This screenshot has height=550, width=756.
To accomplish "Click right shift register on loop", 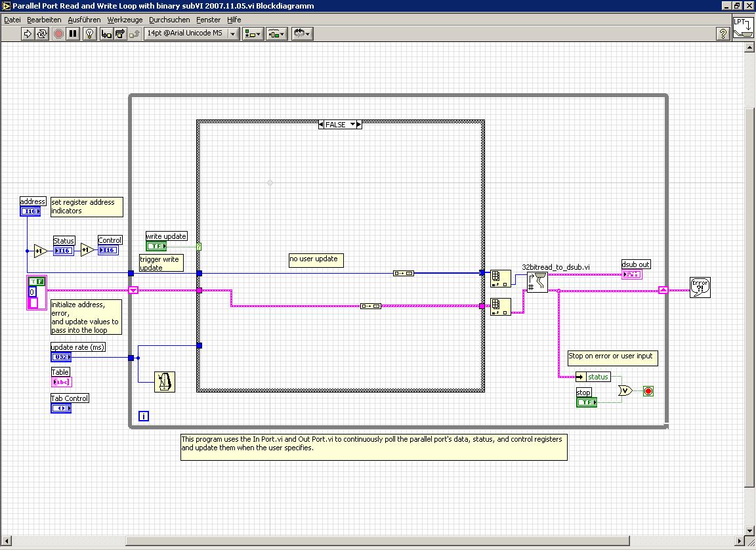I will point(663,290).
